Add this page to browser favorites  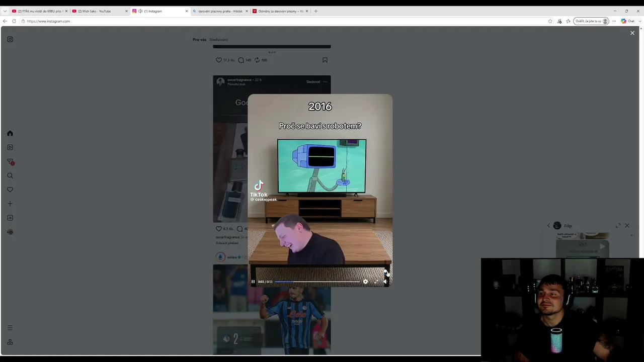[550, 21]
